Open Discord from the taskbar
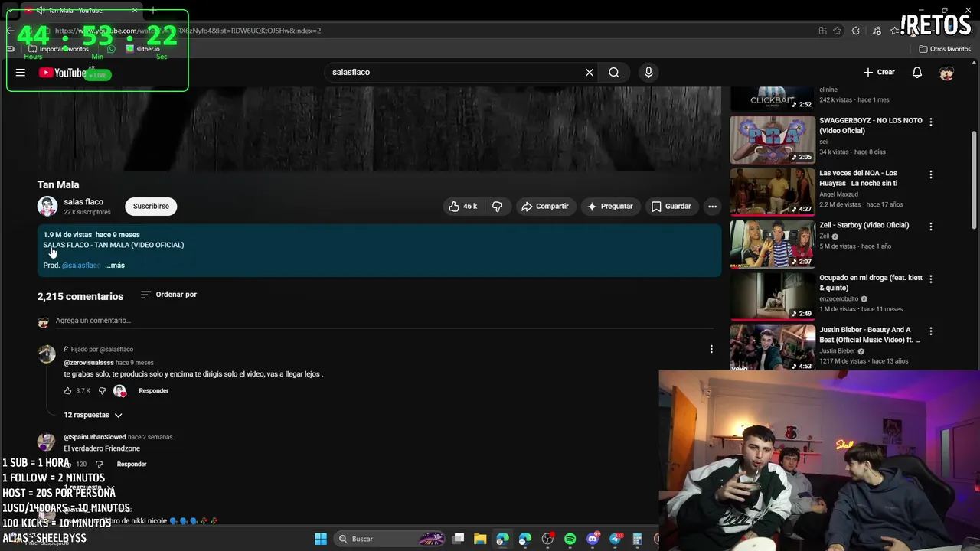The height and width of the screenshot is (551, 980). click(x=593, y=539)
